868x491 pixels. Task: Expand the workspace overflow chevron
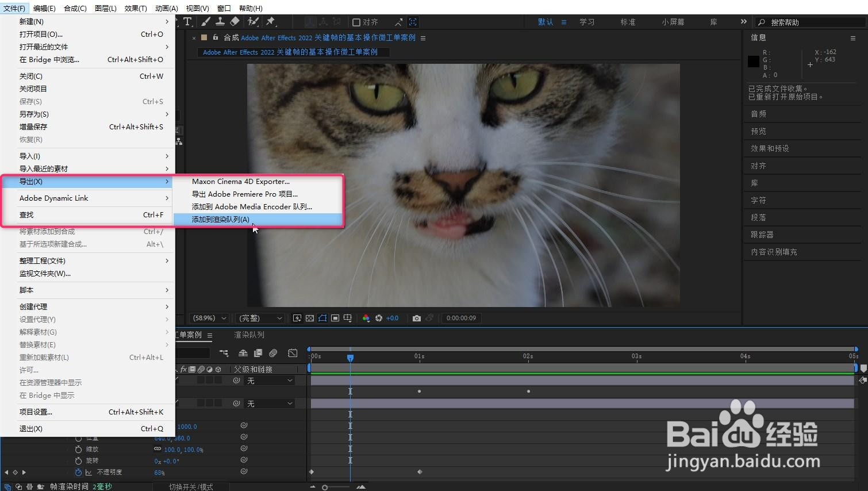743,22
